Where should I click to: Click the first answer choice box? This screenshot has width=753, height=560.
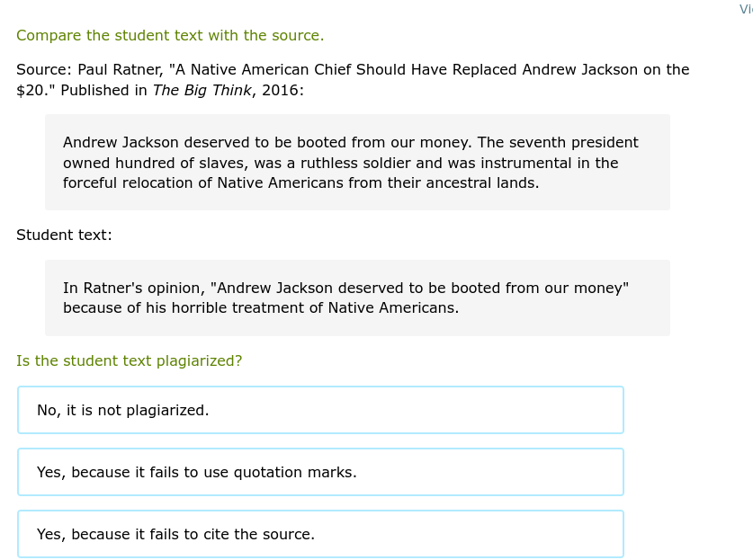(320, 410)
